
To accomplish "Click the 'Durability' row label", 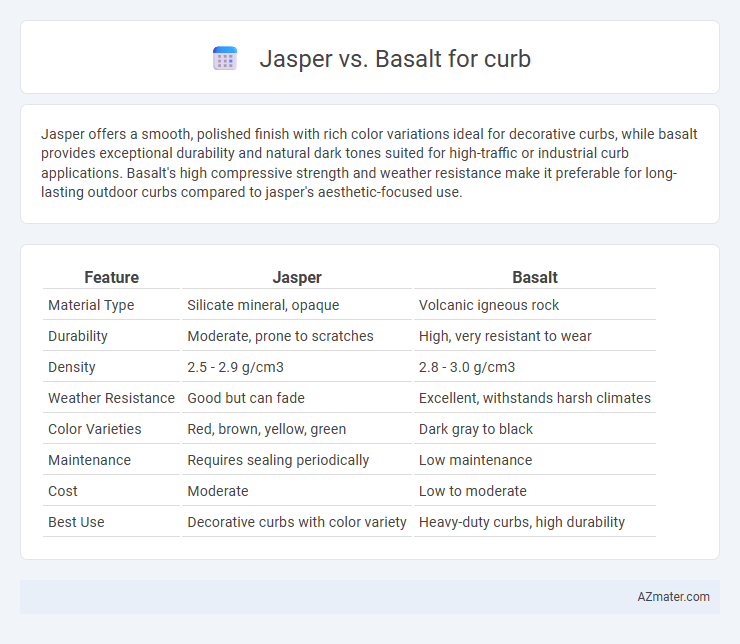I will pos(78,336).
